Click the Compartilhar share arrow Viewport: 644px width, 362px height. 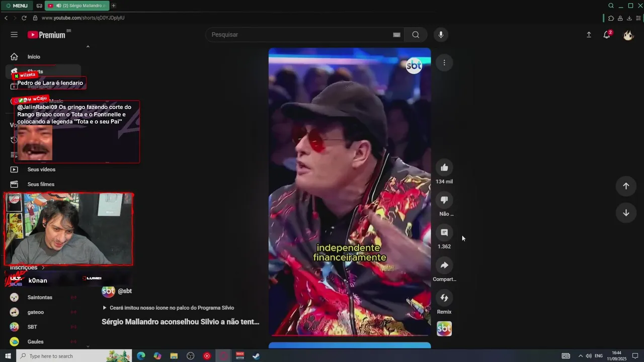coord(444,265)
